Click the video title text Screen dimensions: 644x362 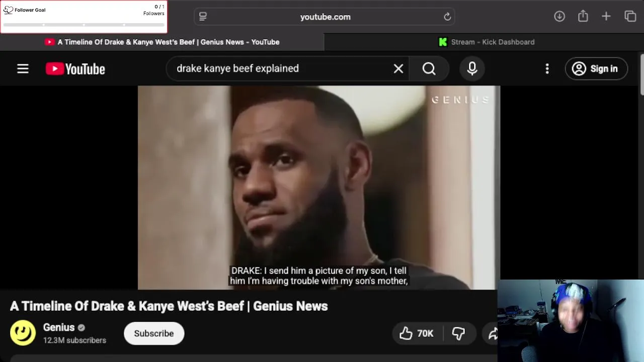click(x=169, y=306)
